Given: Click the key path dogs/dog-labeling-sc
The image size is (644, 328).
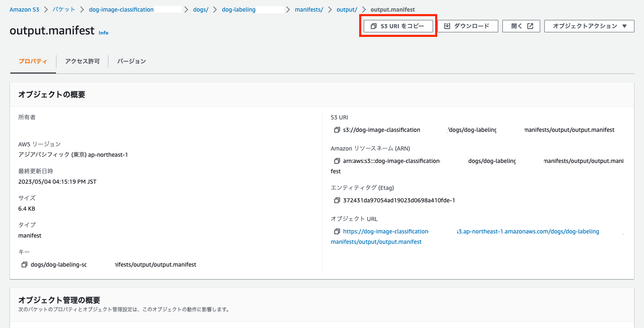Looking at the screenshot, I should click(59, 265).
